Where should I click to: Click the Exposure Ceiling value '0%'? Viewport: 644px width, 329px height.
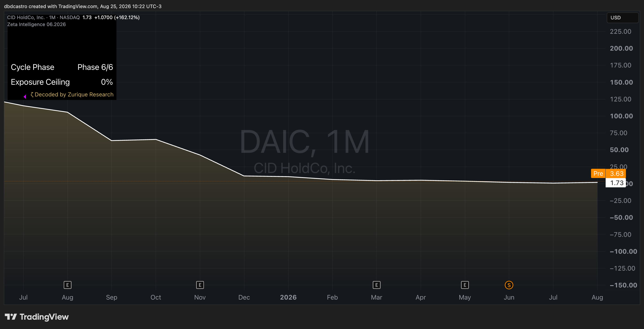pyautogui.click(x=107, y=82)
